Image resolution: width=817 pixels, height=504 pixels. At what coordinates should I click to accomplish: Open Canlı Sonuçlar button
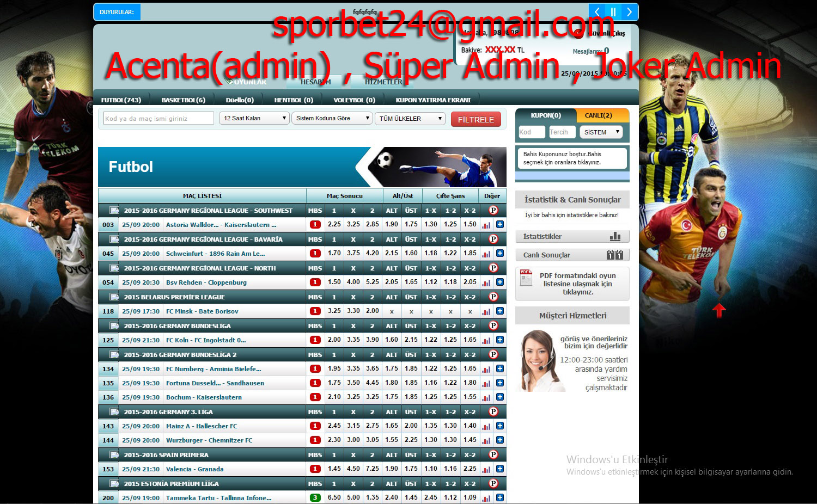[x=572, y=255]
